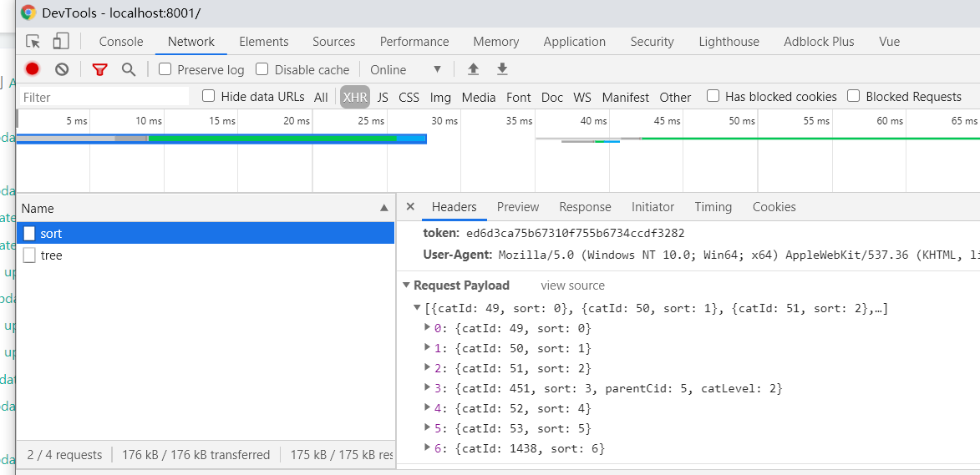Expand payload item 2 catId 51
This screenshot has width=980, height=475.
click(x=428, y=367)
